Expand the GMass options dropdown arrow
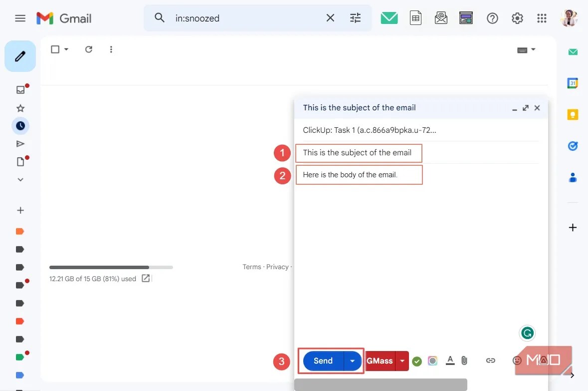The height and width of the screenshot is (391, 588). (x=402, y=361)
